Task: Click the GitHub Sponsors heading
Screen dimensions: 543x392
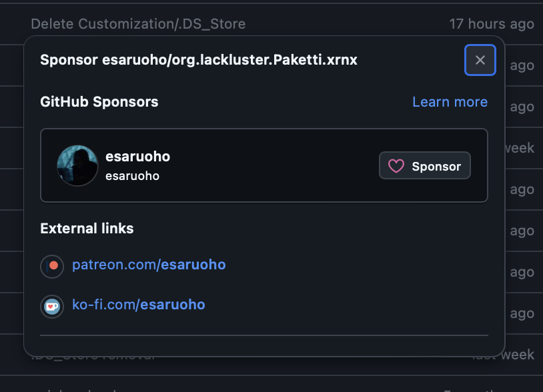Action: click(99, 102)
